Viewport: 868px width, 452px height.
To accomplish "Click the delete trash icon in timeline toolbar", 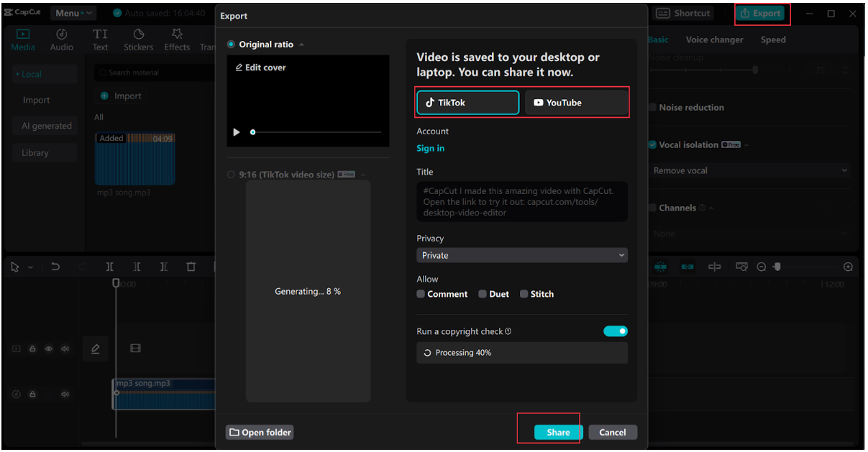I will [x=191, y=267].
